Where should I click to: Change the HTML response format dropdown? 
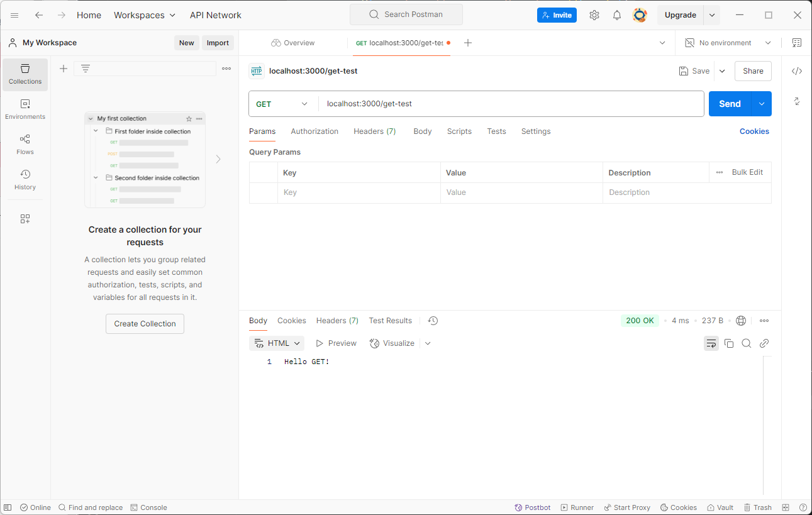(277, 343)
